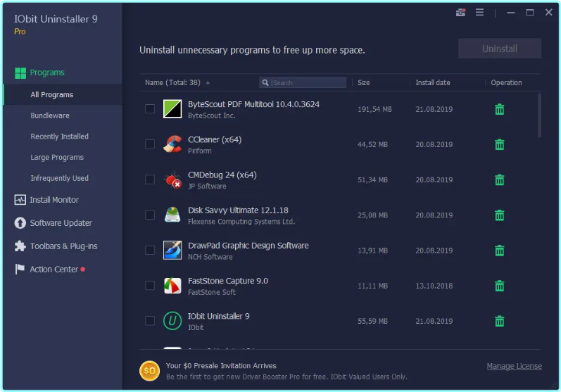Click trash icon for CCleaner (x64)
This screenshot has height=392, width=561.
[x=500, y=144]
